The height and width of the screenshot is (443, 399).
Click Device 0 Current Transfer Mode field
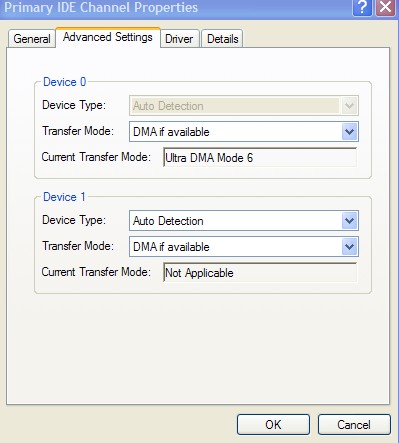[260, 157]
